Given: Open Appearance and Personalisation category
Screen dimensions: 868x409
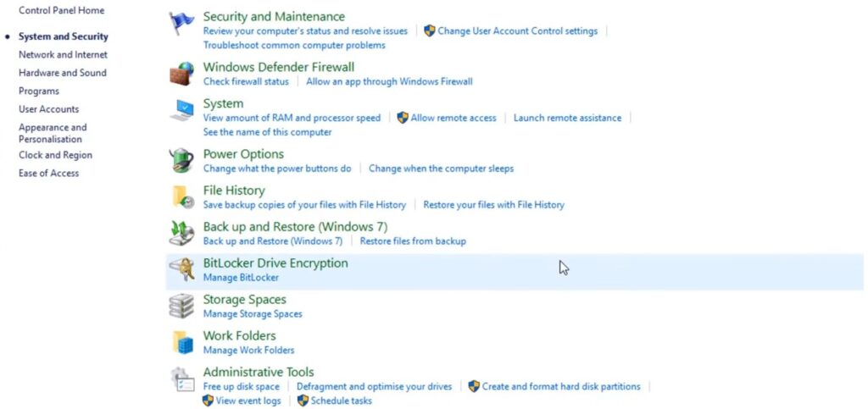Looking at the screenshot, I should (53, 133).
